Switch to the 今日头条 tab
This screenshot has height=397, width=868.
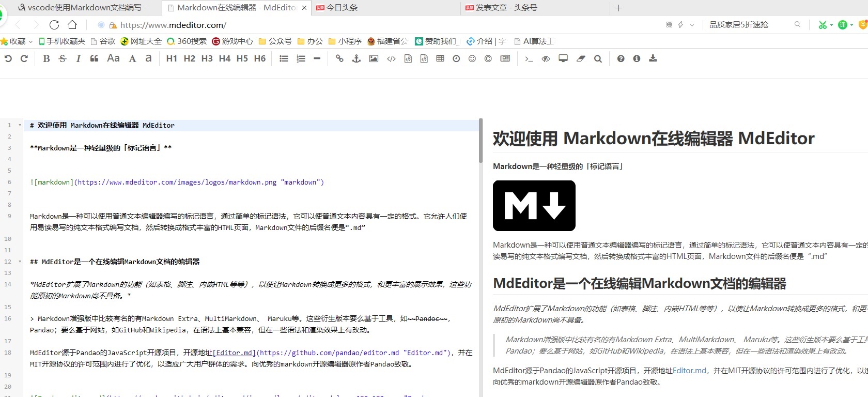click(x=385, y=8)
